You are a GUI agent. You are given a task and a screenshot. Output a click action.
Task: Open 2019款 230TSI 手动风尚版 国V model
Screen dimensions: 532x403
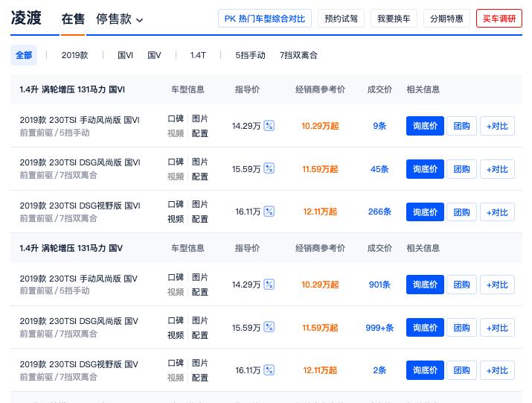point(78,279)
